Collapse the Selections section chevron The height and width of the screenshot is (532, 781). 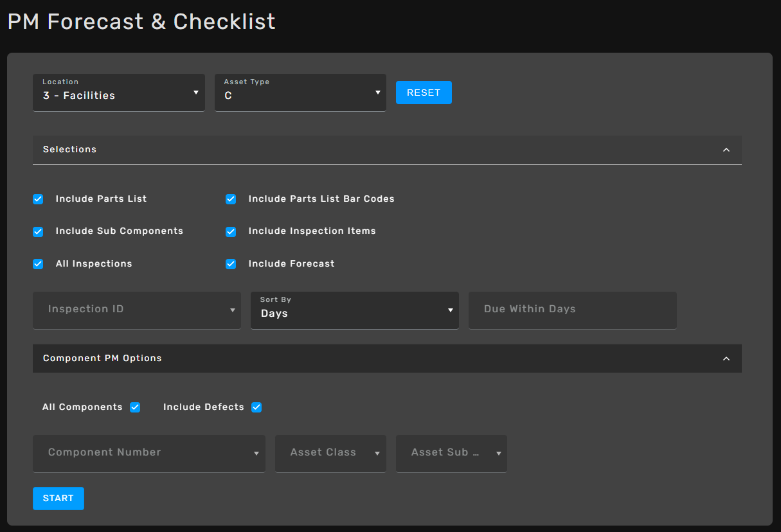(x=726, y=150)
